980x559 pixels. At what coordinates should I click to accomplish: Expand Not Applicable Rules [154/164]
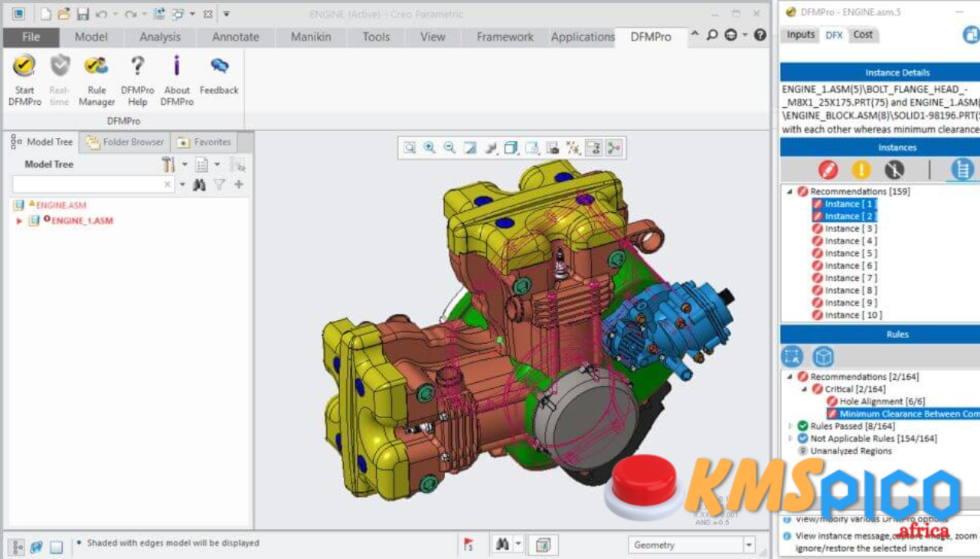click(x=789, y=438)
